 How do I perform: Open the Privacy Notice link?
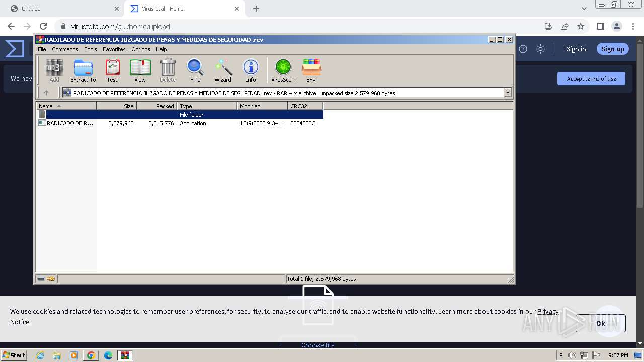coord(548,311)
